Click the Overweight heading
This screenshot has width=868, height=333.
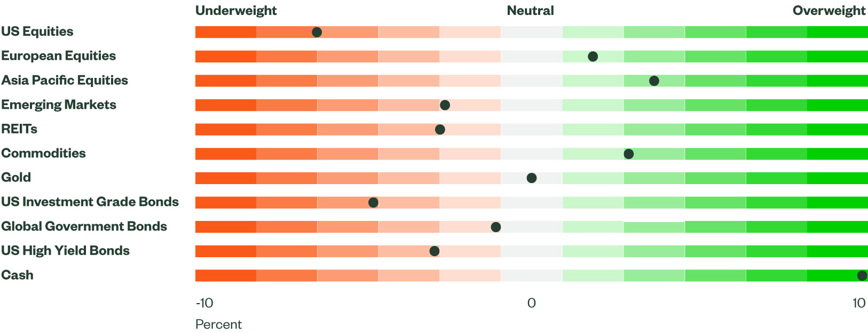828,11
